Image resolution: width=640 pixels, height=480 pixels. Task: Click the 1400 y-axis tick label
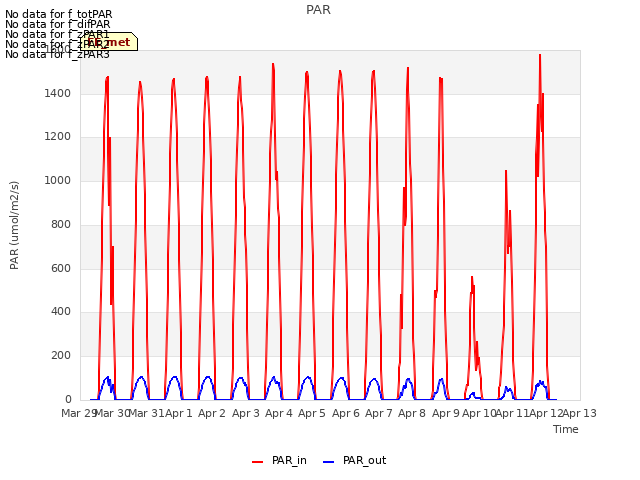click(58, 93)
